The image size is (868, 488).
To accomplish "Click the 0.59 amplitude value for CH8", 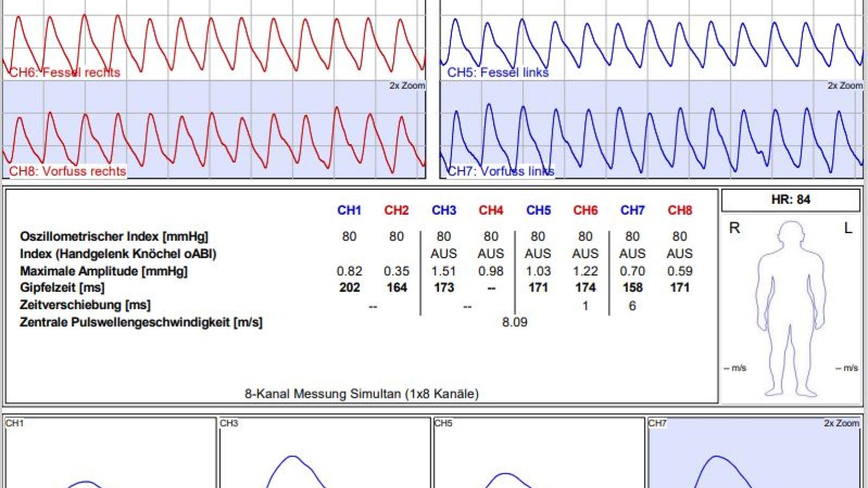I will click(680, 271).
